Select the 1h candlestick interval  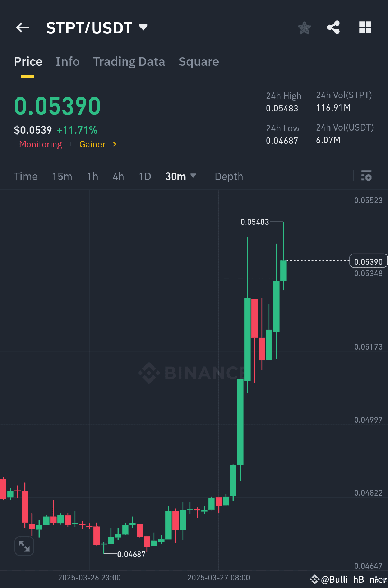pyautogui.click(x=92, y=177)
